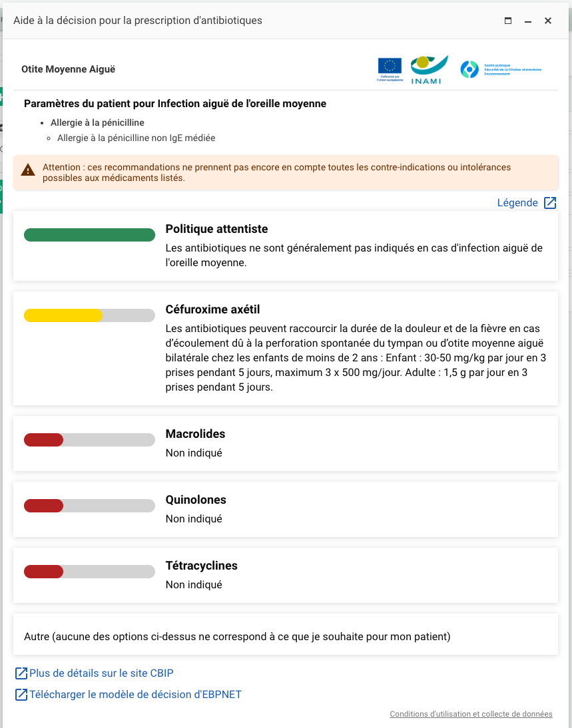Click the Légende external link icon

pos(550,203)
